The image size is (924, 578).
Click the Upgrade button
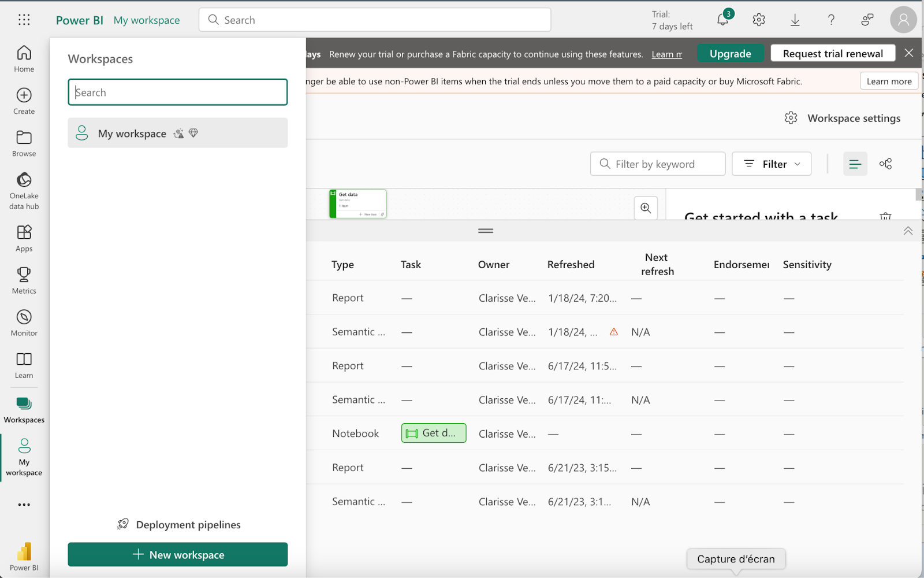point(730,53)
